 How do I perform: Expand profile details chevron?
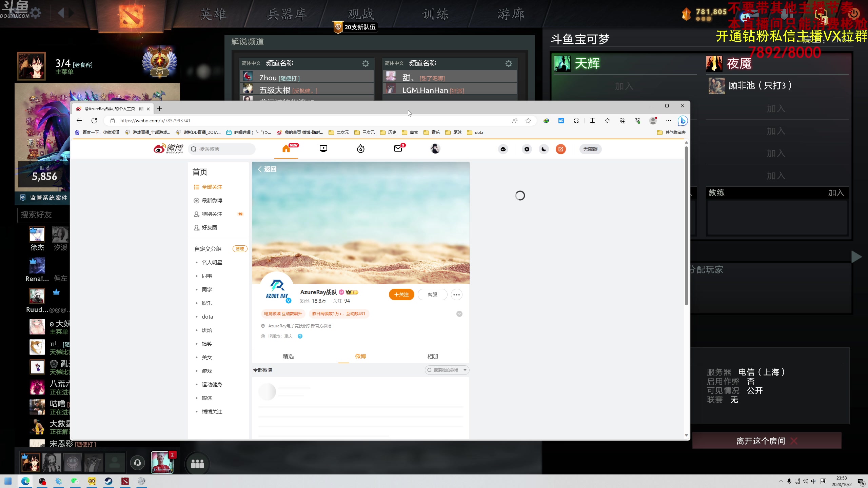coord(459,314)
